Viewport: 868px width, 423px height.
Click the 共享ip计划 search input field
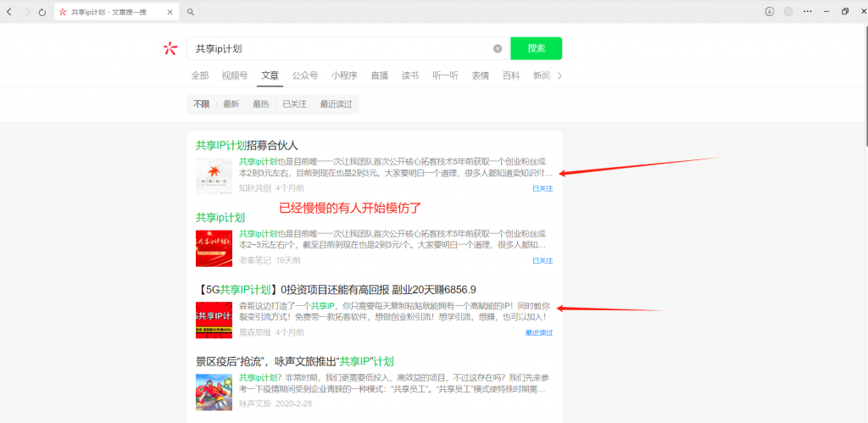(x=339, y=48)
